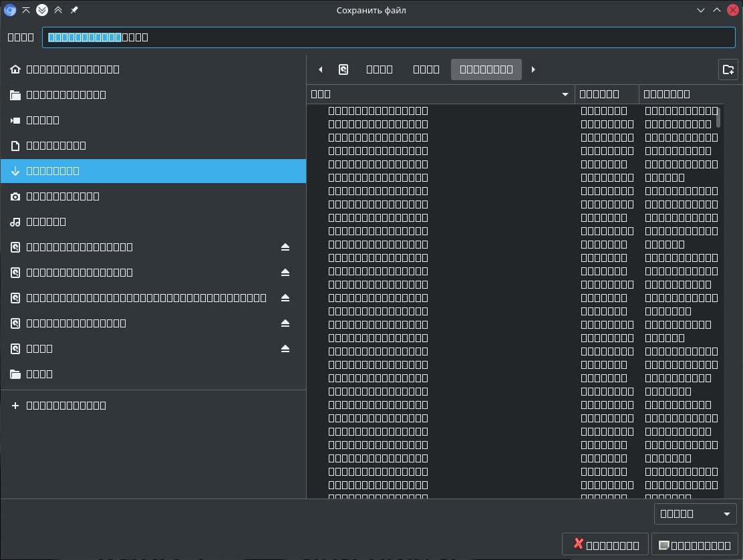Toggle keep-above double-chevron button in title bar
This screenshot has height=560, width=743.
[x=58, y=10]
